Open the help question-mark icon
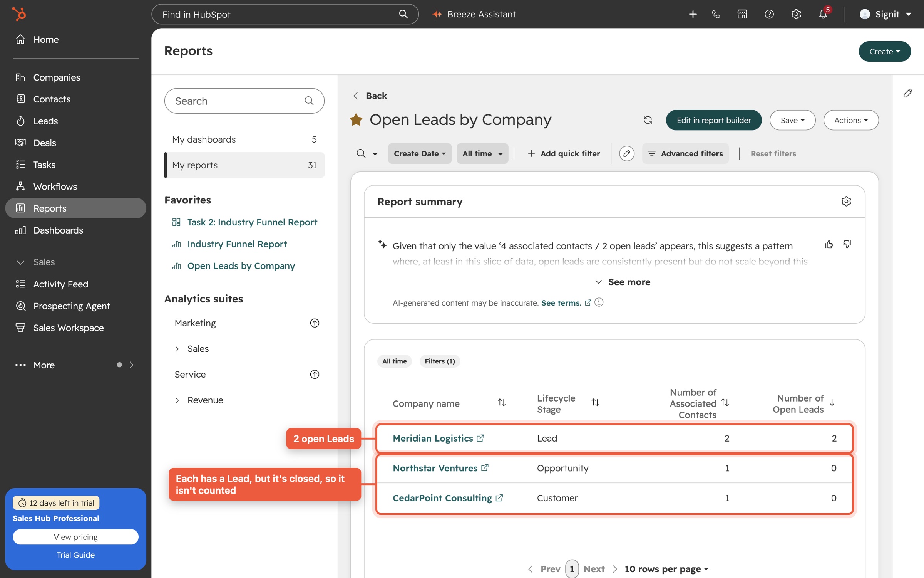The height and width of the screenshot is (578, 924). pos(769,14)
